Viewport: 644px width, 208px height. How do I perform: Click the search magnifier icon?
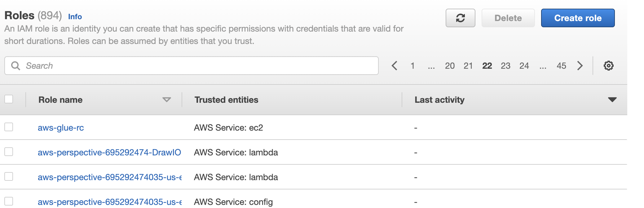[15, 66]
